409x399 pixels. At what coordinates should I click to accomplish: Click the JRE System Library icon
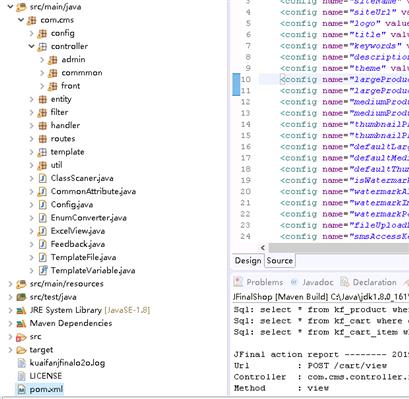coord(21,310)
